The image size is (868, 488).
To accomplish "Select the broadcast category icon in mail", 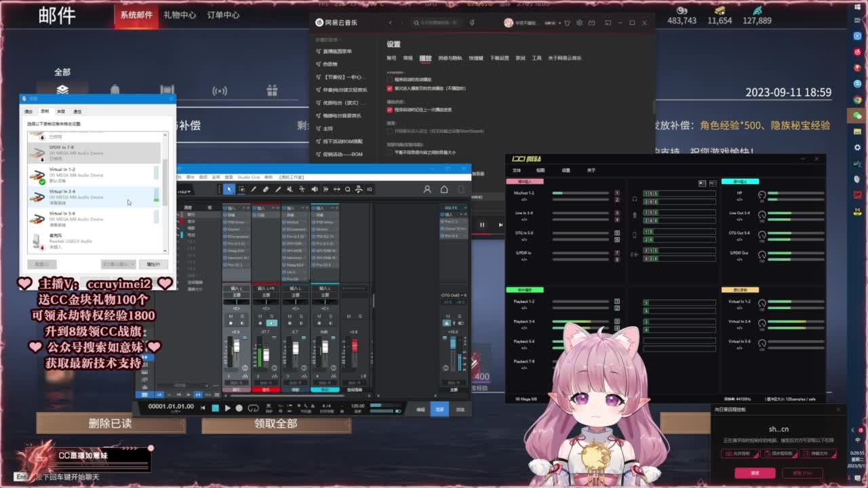I will coord(219,90).
